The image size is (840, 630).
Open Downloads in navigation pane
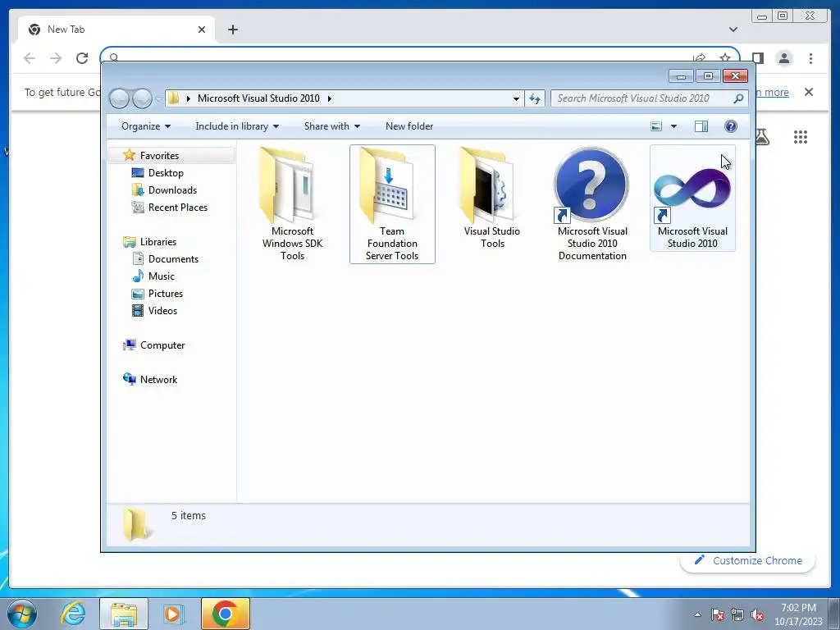(172, 190)
